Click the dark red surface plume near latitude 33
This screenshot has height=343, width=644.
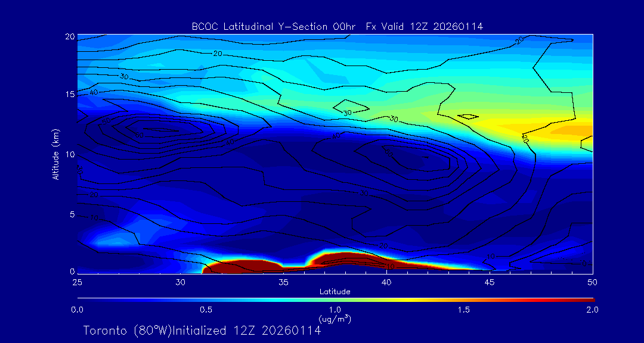coord(242,267)
